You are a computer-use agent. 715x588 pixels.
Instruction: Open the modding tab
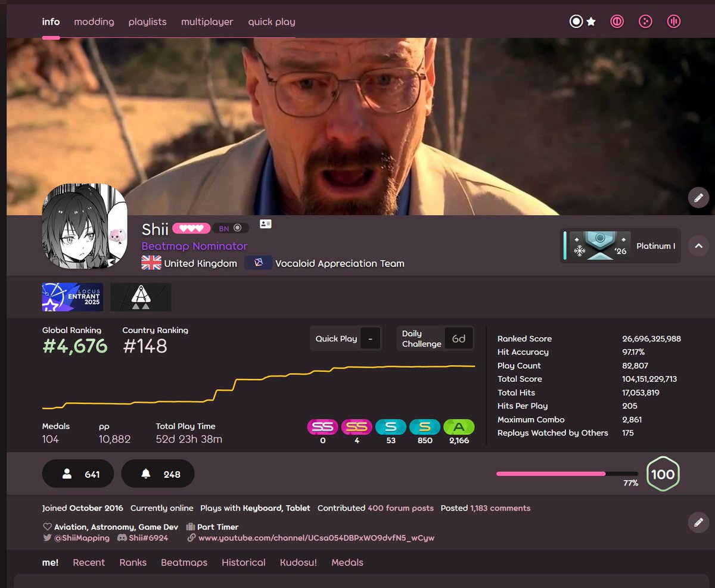(x=94, y=21)
